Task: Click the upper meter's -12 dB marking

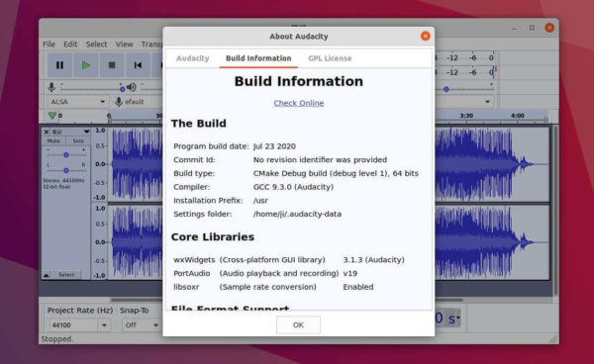Action: [x=452, y=58]
